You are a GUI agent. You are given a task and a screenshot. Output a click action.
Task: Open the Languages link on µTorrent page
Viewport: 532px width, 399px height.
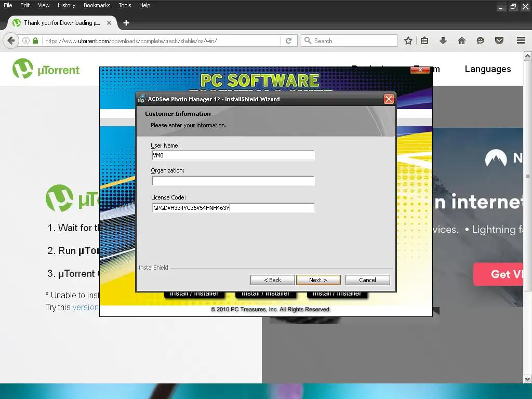(487, 69)
